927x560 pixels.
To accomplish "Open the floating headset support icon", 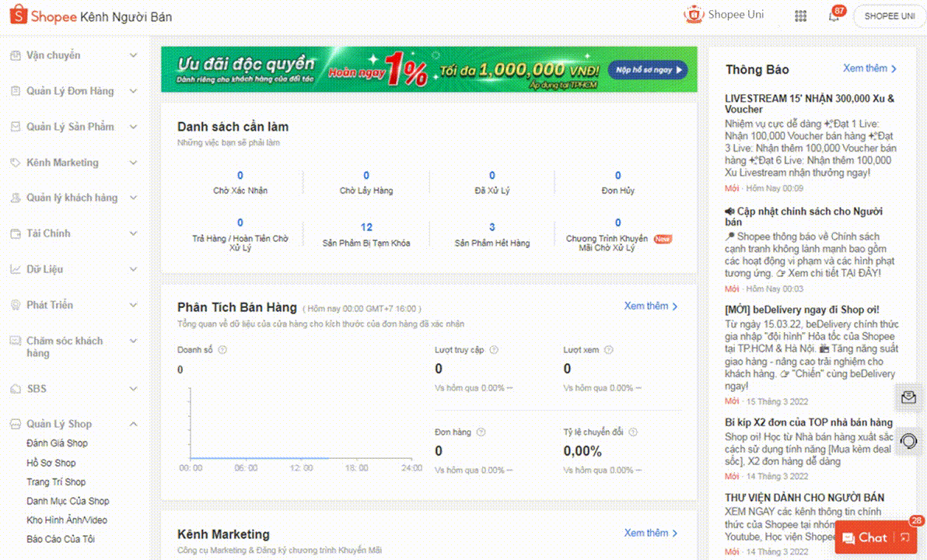I will pos(908,441).
